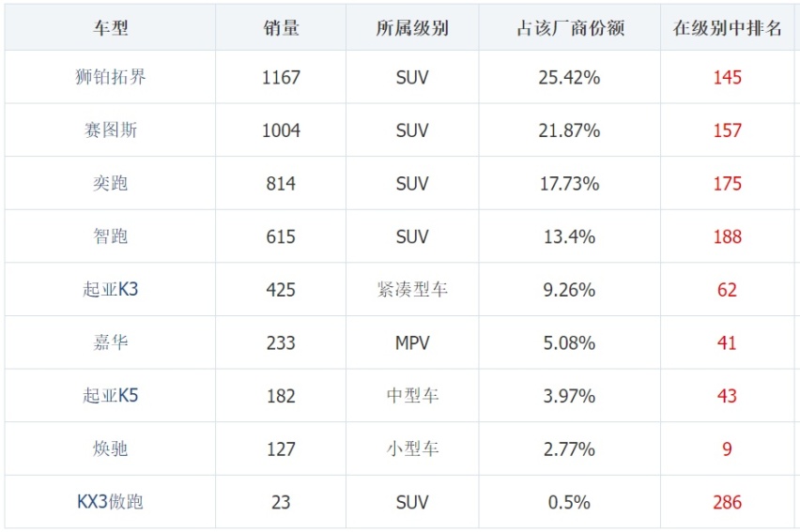Select ranking value 145 for 狮铂拓界
This screenshot has height=532, width=800.
coord(727,77)
